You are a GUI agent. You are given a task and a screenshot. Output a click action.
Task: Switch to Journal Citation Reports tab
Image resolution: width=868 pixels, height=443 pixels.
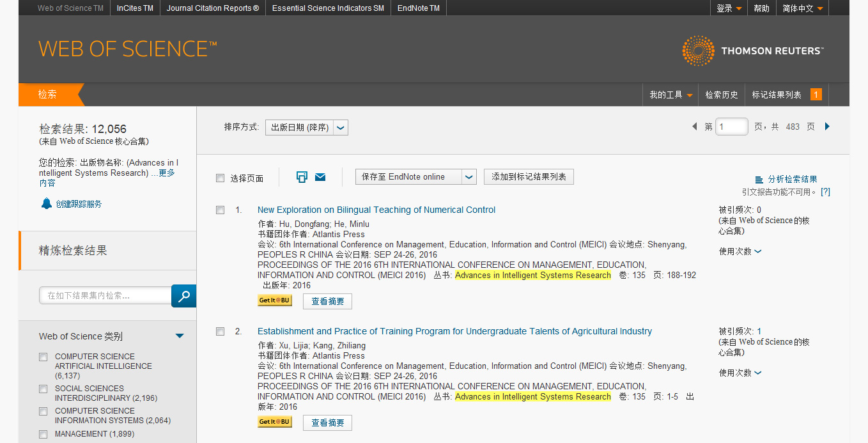213,8
